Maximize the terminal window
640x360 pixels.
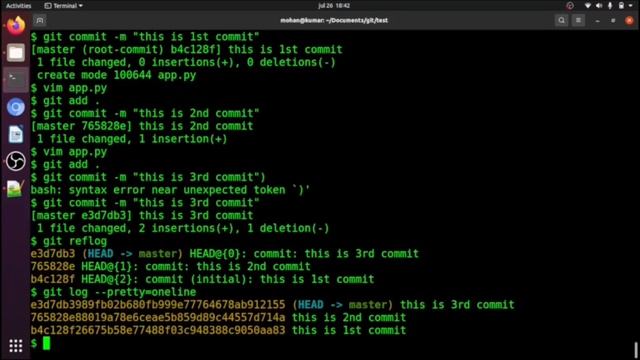click(613, 20)
